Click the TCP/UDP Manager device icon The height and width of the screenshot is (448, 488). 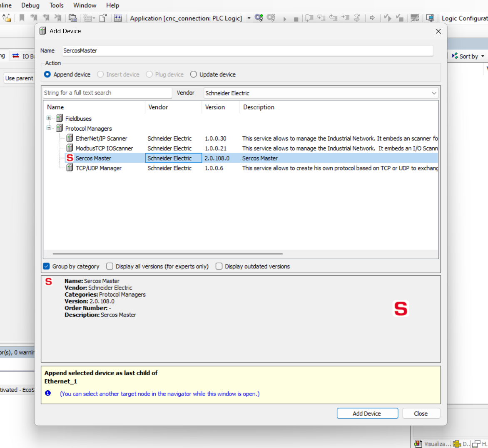[70, 168]
